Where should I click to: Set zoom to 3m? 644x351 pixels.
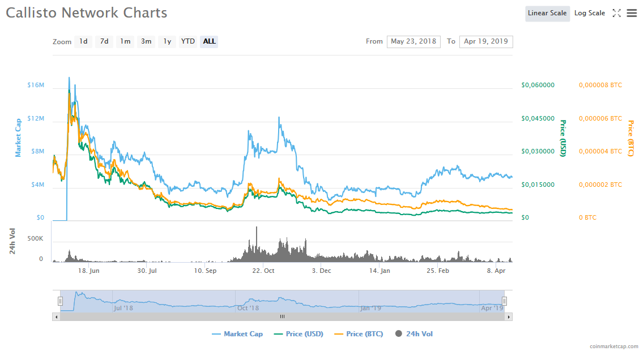[146, 41]
